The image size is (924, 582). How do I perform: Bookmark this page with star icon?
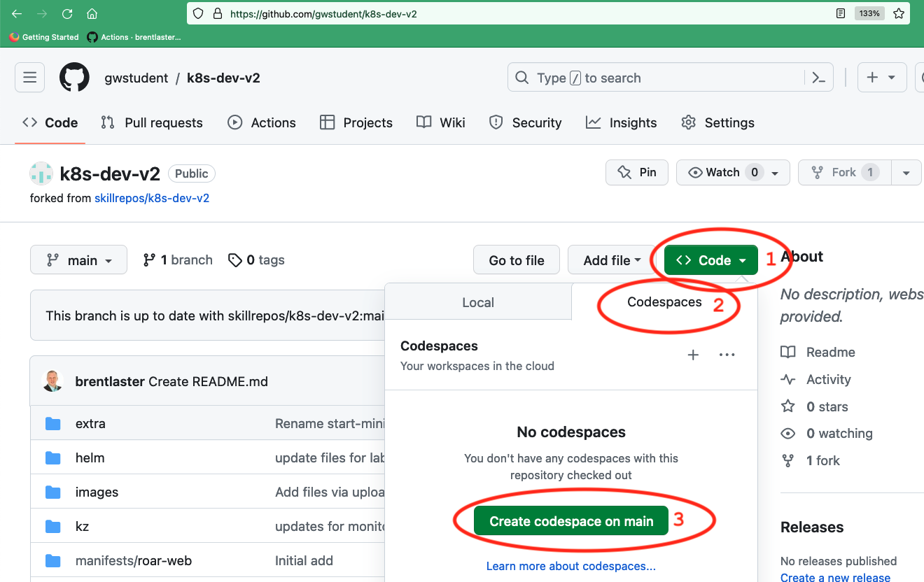point(899,13)
